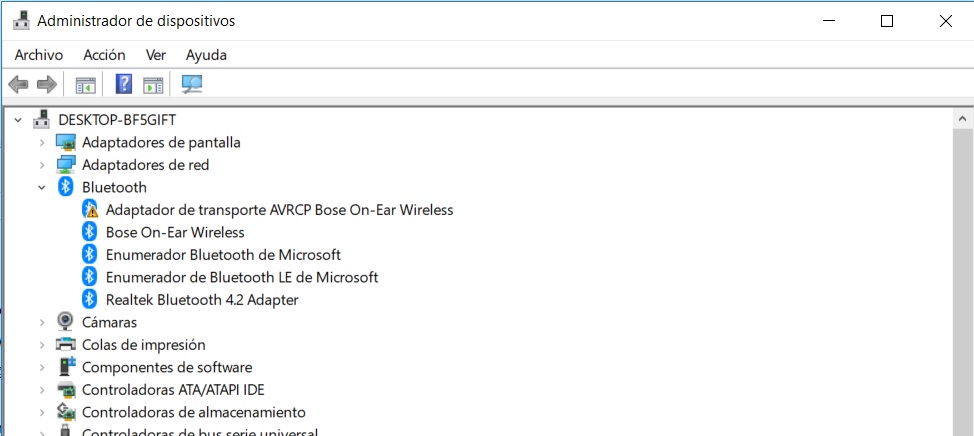Open the Archivo menu
This screenshot has width=974, height=436.
[x=39, y=55]
